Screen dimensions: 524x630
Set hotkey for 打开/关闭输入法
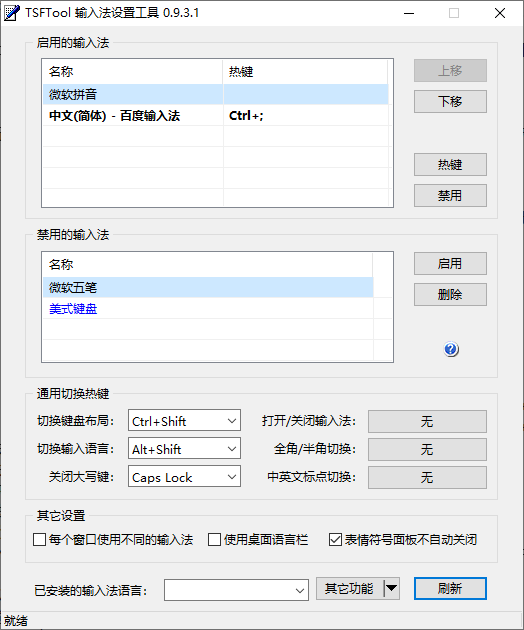coord(427,421)
